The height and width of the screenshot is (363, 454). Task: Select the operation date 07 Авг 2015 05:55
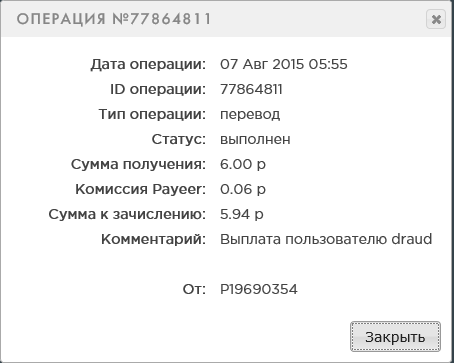[284, 64]
